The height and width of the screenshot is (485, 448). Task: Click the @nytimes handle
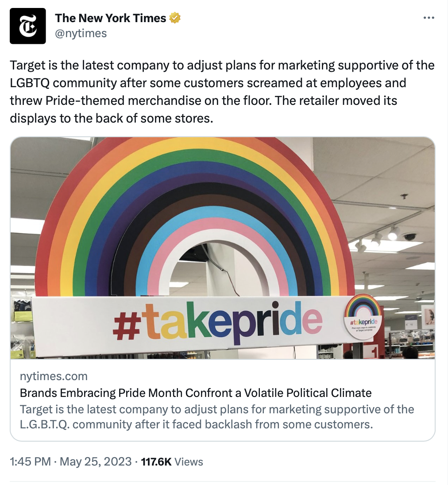[x=81, y=33]
